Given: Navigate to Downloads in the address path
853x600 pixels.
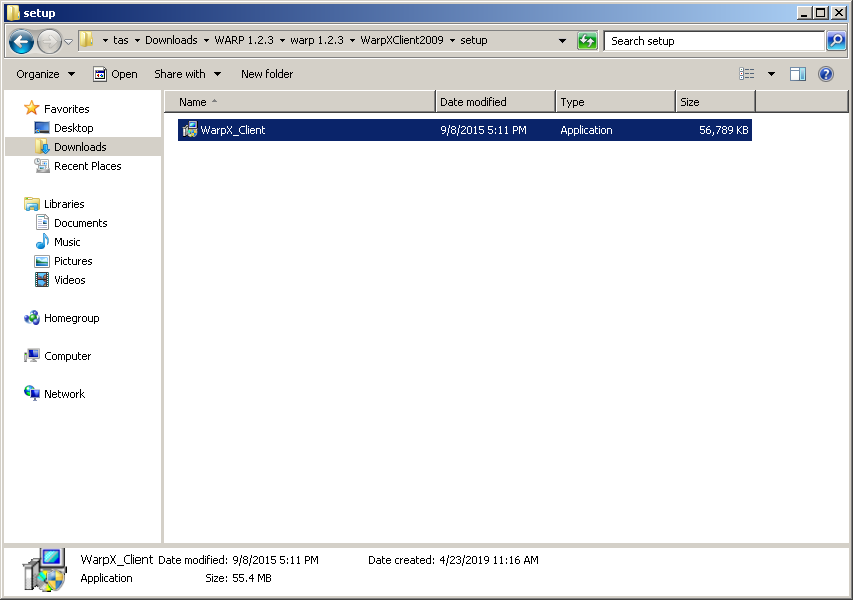Looking at the screenshot, I should (171, 40).
